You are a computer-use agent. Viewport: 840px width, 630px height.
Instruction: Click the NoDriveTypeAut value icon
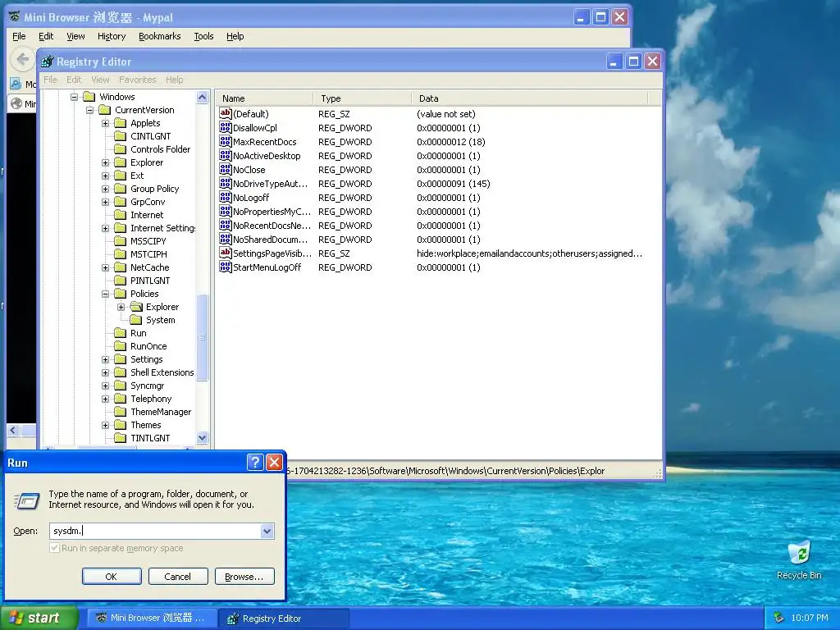point(225,183)
